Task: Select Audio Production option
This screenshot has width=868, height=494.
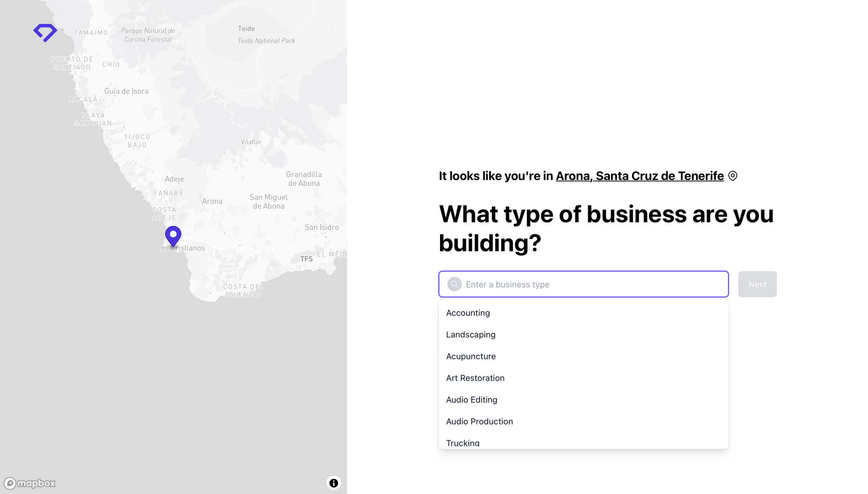Action: [x=479, y=421]
